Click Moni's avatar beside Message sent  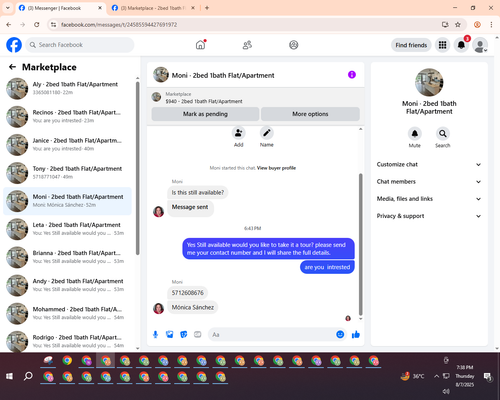[159, 211]
